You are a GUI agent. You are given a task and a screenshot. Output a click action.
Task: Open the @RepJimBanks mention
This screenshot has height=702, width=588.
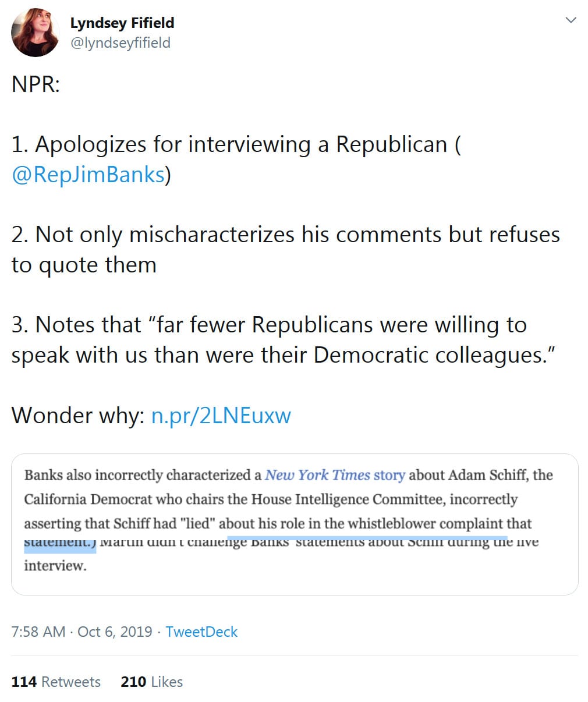[x=88, y=175]
